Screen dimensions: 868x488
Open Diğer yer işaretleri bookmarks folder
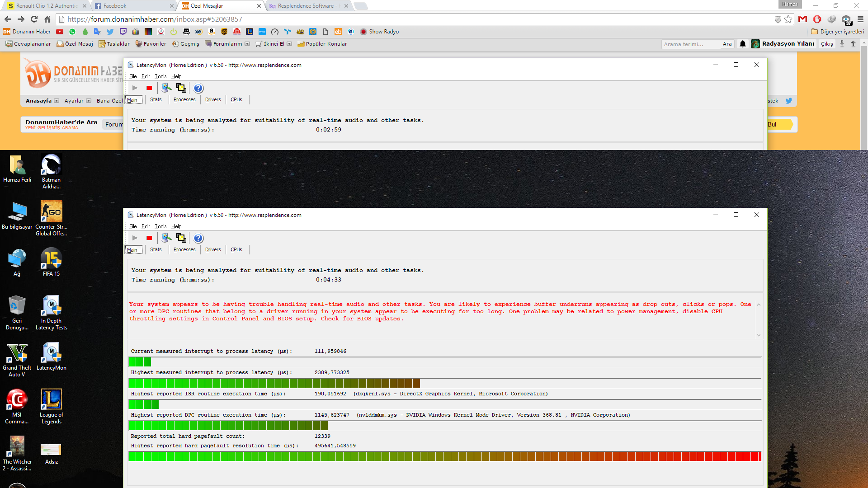838,32
